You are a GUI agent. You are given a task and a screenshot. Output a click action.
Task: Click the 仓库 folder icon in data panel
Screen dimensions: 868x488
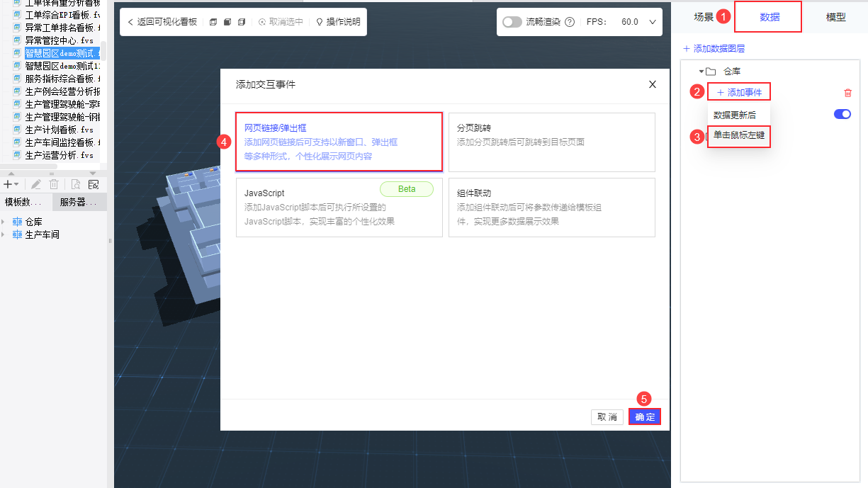coord(711,72)
